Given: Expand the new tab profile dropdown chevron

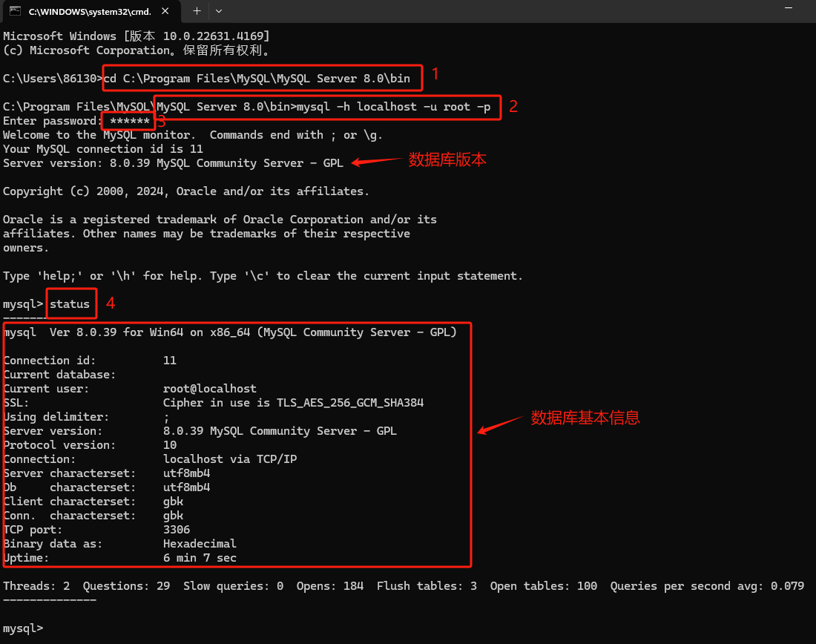Looking at the screenshot, I should click(x=219, y=11).
